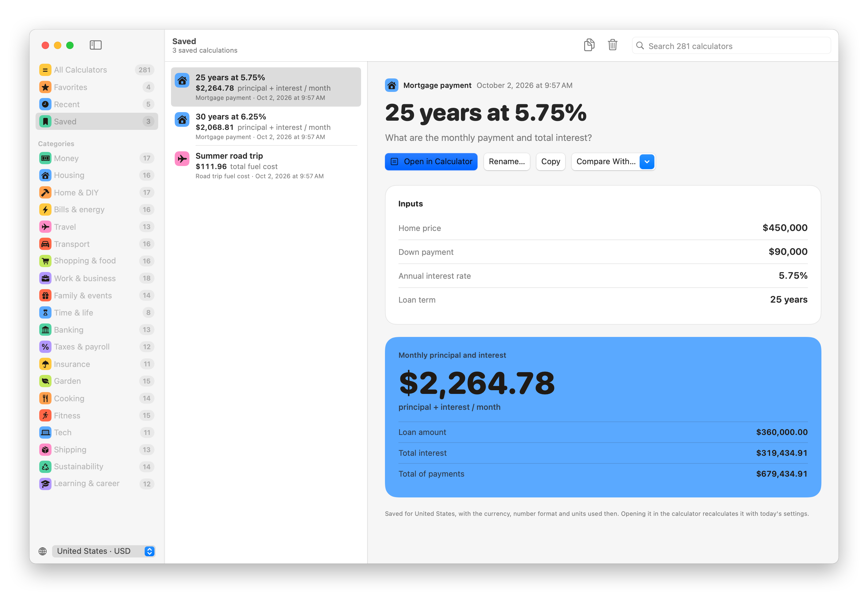Viewport: 868px width, 593px height.
Task: Select saved item Summer road trip
Action: pos(265,165)
